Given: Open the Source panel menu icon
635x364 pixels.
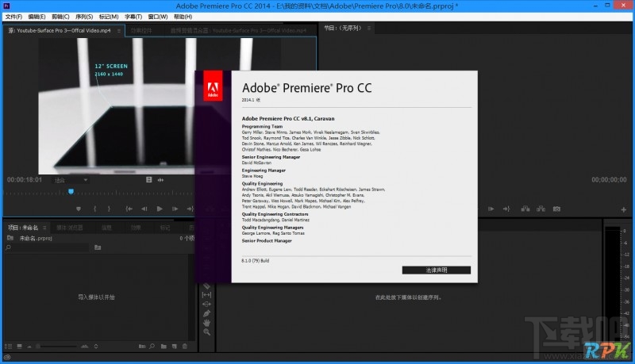Looking at the screenshot, I should click(x=118, y=31).
